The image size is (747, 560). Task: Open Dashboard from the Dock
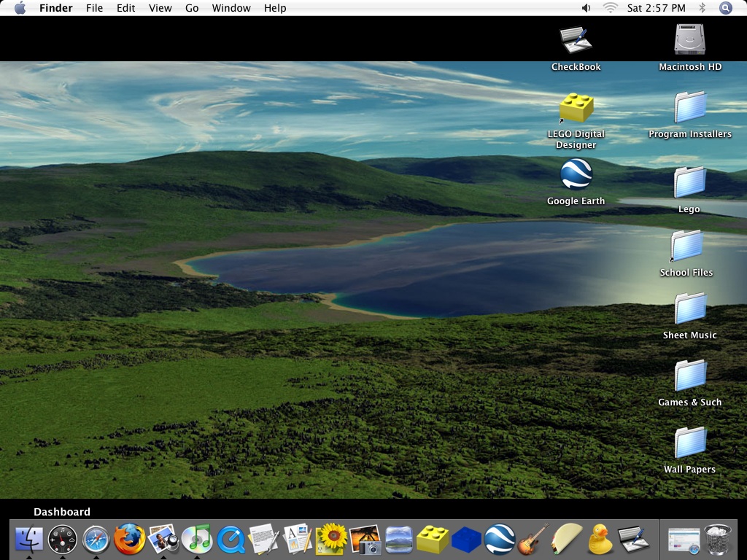(63, 540)
